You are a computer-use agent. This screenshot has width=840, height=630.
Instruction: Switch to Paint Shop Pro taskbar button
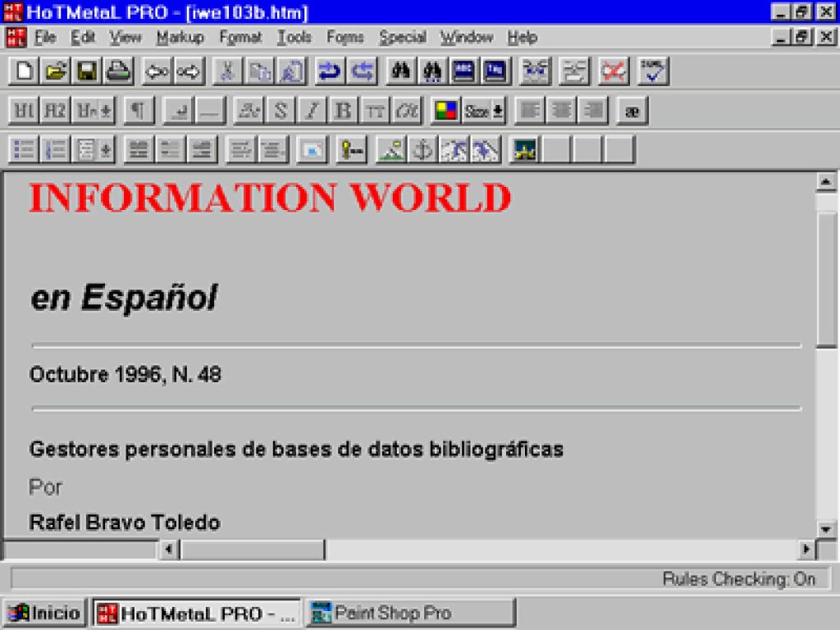[410, 613]
